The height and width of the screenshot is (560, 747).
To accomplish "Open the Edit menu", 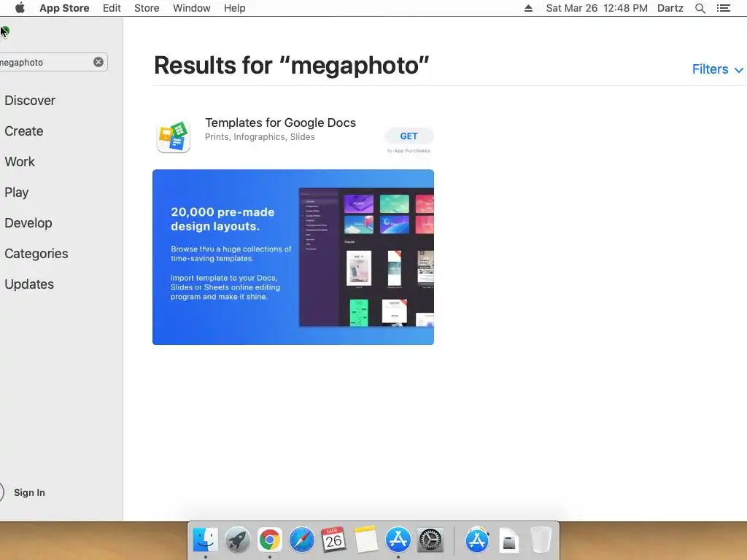I will coord(112,8).
